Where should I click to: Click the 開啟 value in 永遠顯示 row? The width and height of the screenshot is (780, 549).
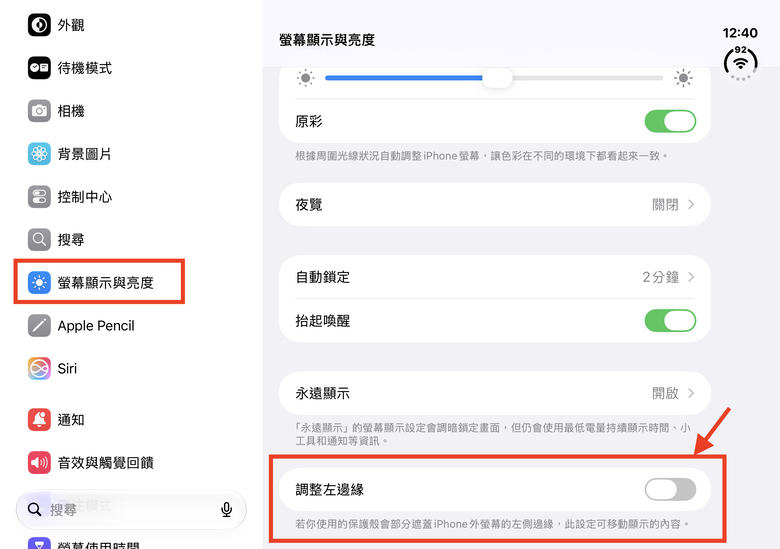click(x=665, y=393)
